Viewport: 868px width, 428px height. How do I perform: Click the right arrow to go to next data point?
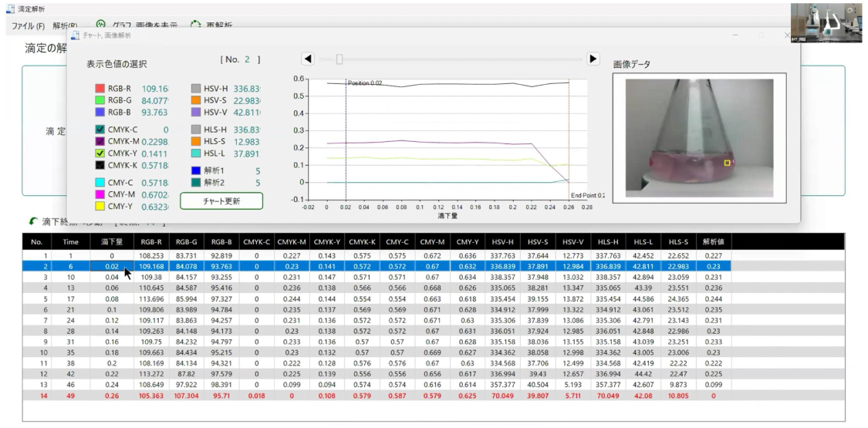pos(593,59)
